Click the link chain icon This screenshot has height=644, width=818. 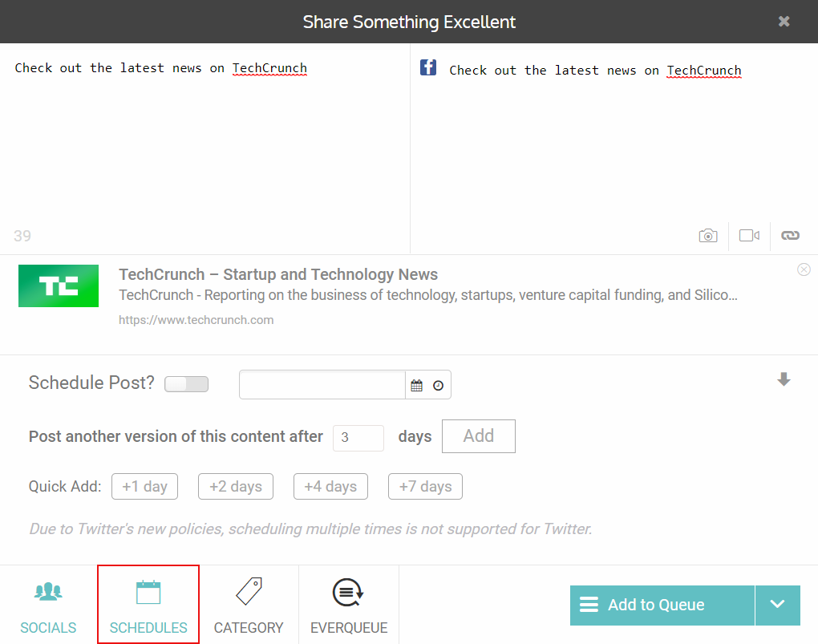pyautogui.click(x=790, y=235)
